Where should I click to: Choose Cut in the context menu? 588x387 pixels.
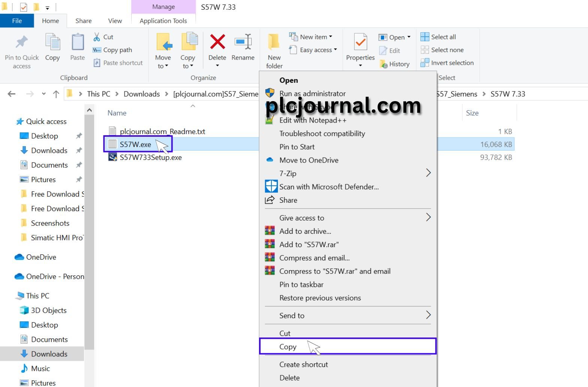[x=348, y=333]
